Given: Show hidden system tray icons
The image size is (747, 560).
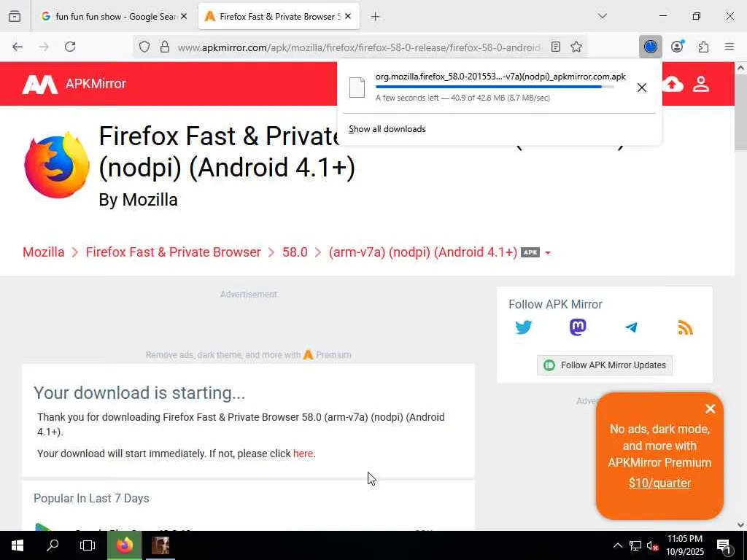Looking at the screenshot, I should tap(617, 545).
